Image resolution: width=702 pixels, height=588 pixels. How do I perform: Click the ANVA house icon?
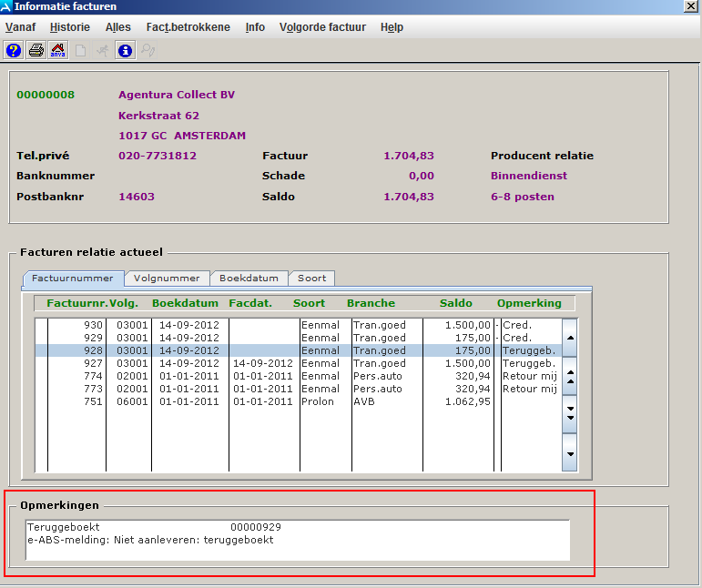57,50
